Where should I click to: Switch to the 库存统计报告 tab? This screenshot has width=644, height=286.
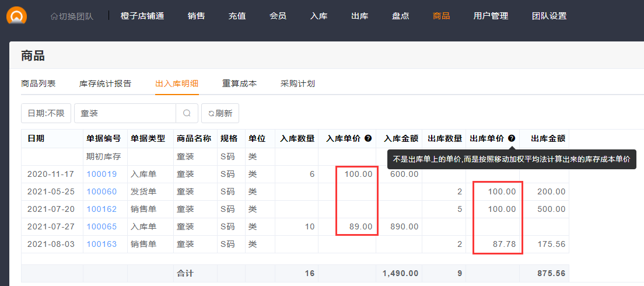[106, 83]
